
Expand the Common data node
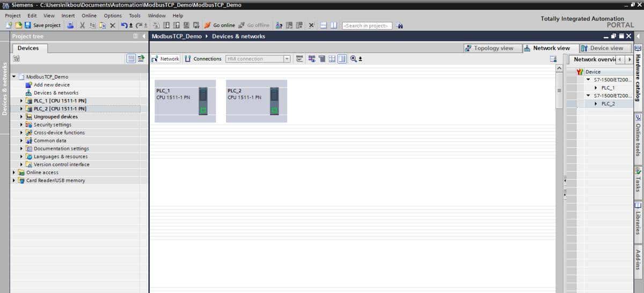tap(21, 141)
